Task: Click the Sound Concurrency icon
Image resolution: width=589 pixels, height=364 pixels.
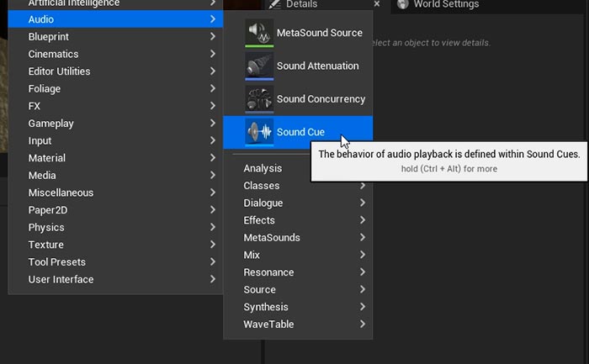Action: coord(259,99)
